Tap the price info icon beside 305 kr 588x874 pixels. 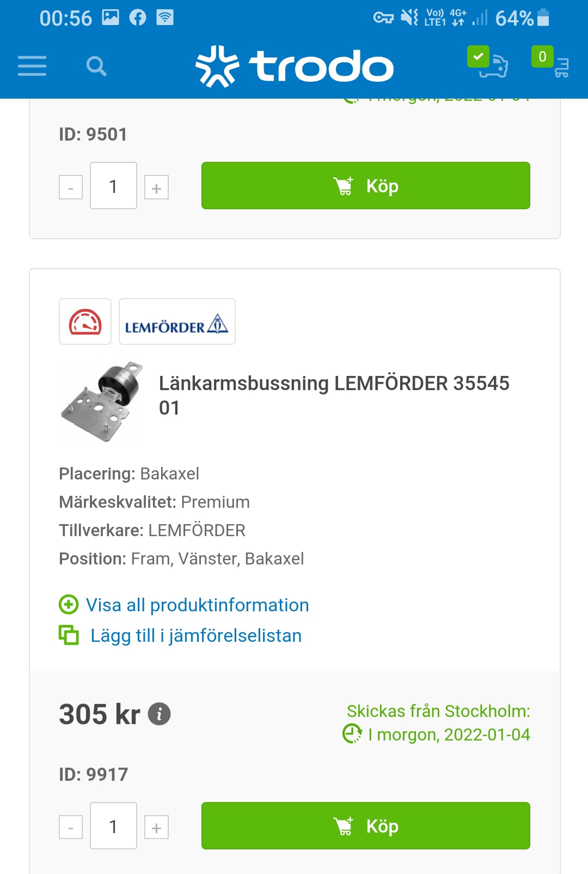pos(160,714)
